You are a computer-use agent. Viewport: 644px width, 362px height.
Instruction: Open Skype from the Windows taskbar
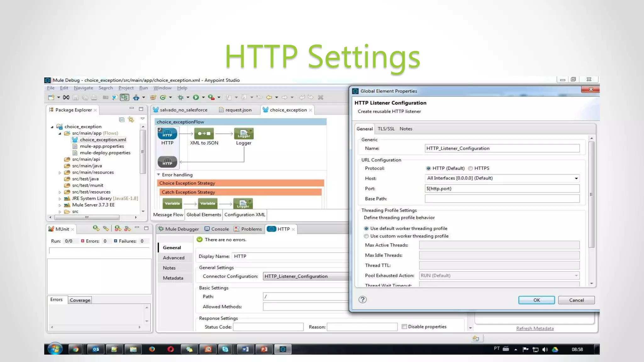coord(225,349)
